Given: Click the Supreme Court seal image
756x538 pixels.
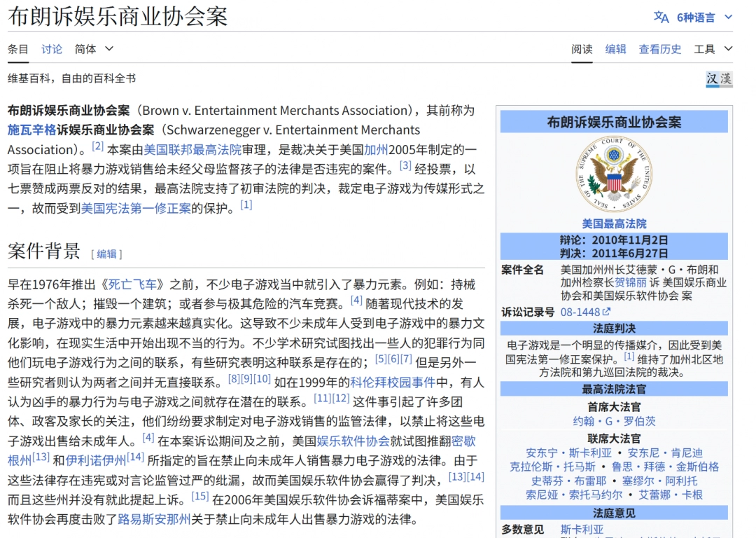Looking at the screenshot, I should pos(614,174).
